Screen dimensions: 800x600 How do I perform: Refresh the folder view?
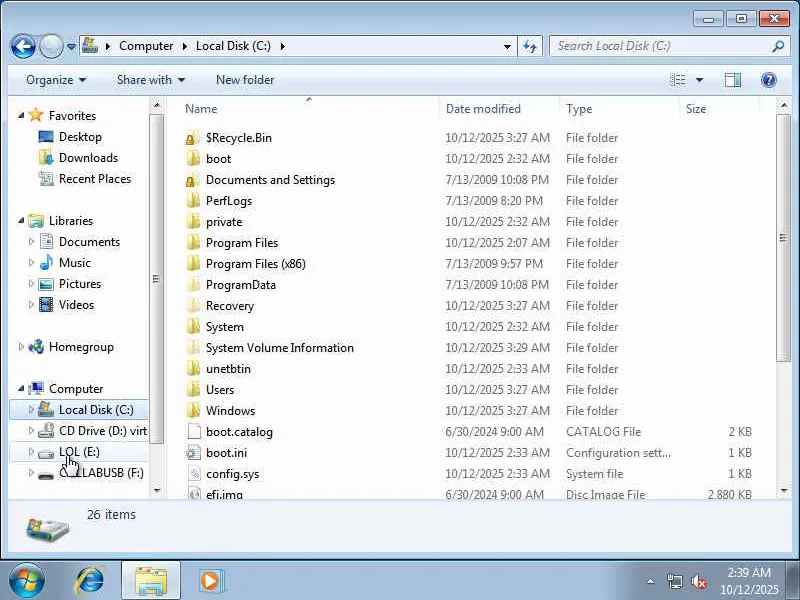click(530, 46)
